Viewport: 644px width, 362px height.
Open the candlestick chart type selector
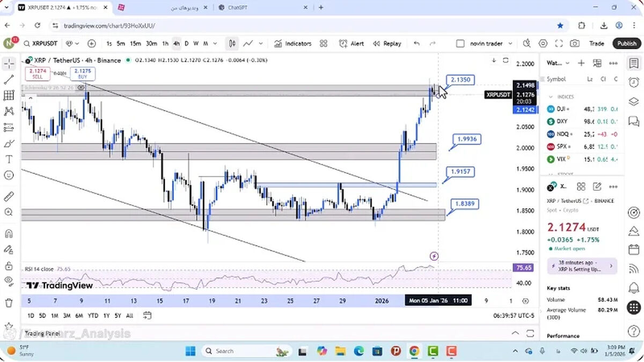(232, 43)
